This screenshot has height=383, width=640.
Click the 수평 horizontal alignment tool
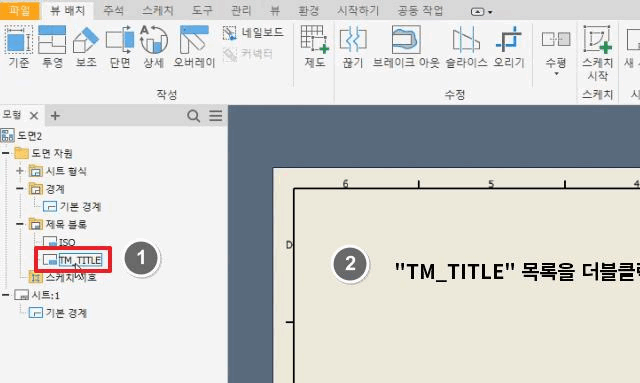click(556, 48)
